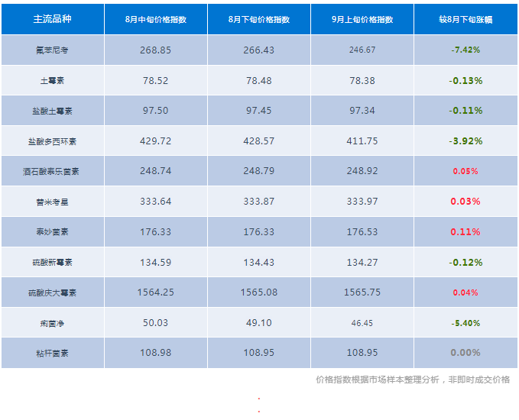Click 泰妙菌素 8月中旬 value 176.33
This screenshot has width=519, height=420.
[x=156, y=231]
